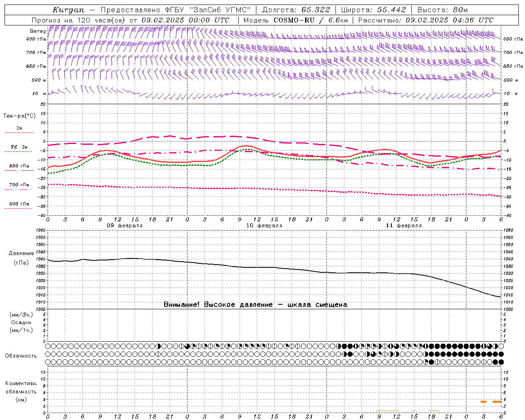Click the 'Модель COSMO-RU / 6.6км' label

[x=295, y=20]
